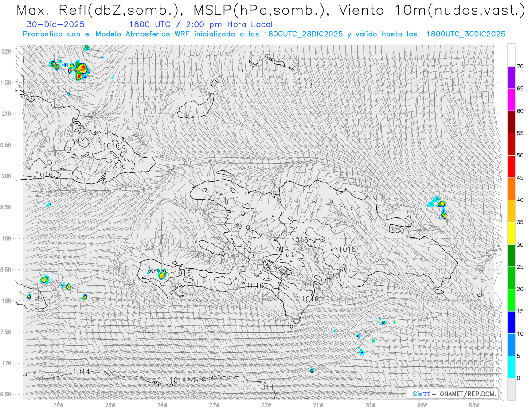Click the '1014' contour label nearest the 17N label
The width and height of the screenshot is (532, 411).
pyautogui.click(x=82, y=372)
